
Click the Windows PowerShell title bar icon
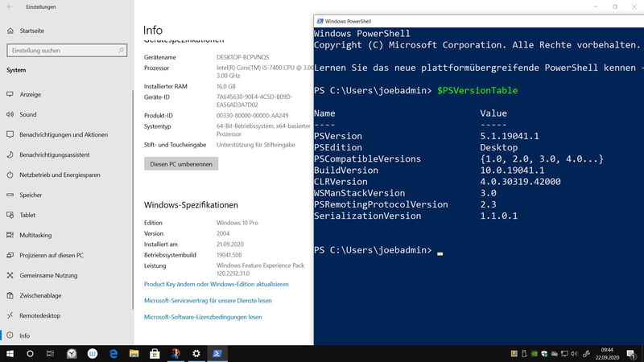[x=320, y=21]
